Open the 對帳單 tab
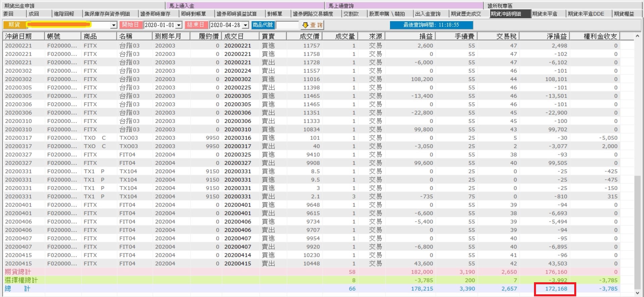The image size is (644, 297). pos(278,14)
